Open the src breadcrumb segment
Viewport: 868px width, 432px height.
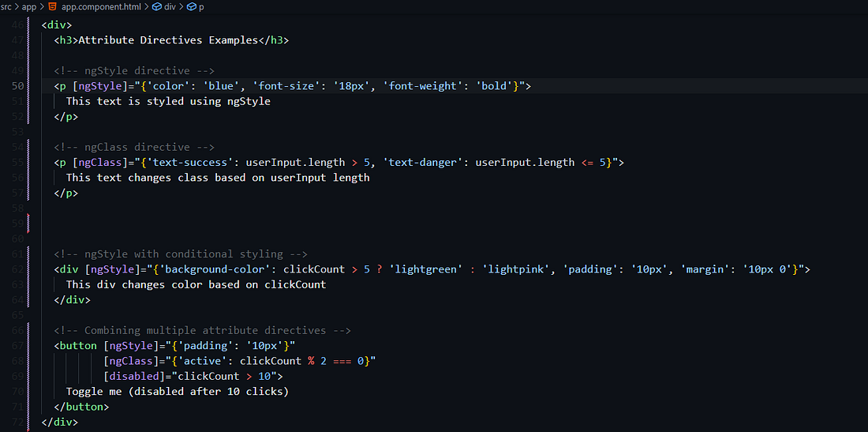point(6,6)
